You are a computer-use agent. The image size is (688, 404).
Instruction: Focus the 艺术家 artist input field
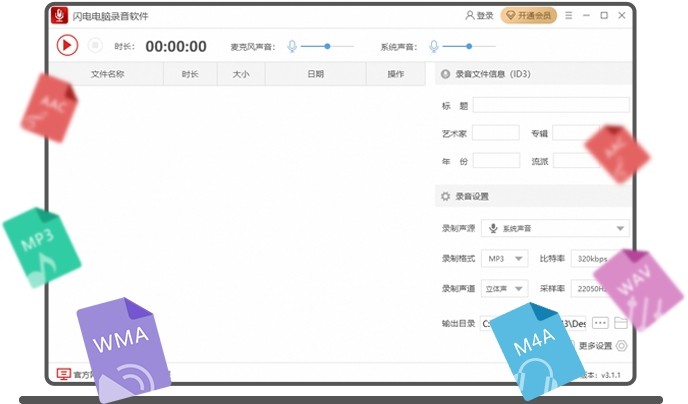pyautogui.click(x=496, y=133)
